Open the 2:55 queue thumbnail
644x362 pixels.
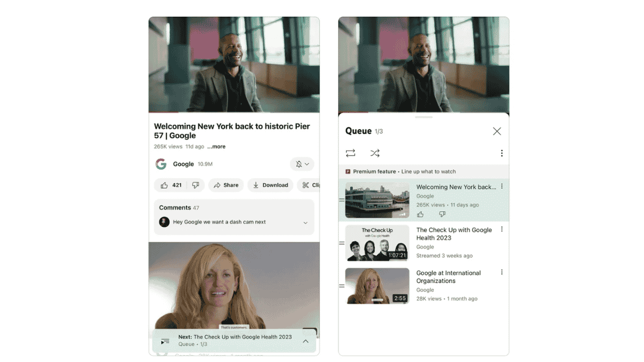pos(377,286)
